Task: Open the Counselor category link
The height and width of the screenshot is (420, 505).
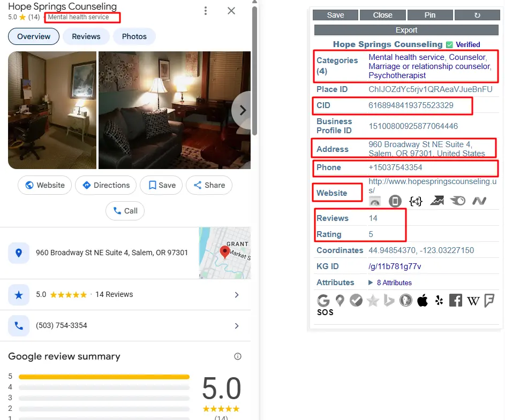Action: (x=468, y=57)
